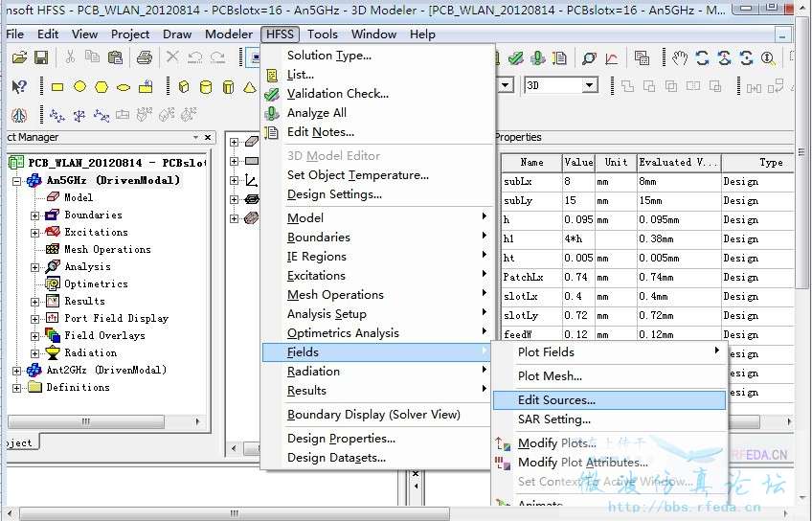Expand the Field Overlays node
The width and height of the screenshot is (812, 521).
(34, 336)
